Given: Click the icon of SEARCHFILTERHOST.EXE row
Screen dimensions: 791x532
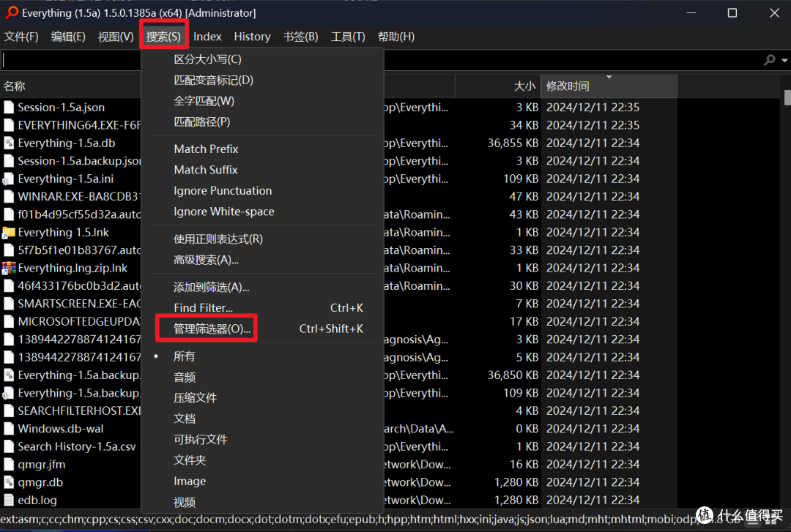Looking at the screenshot, I should [9, 411].
